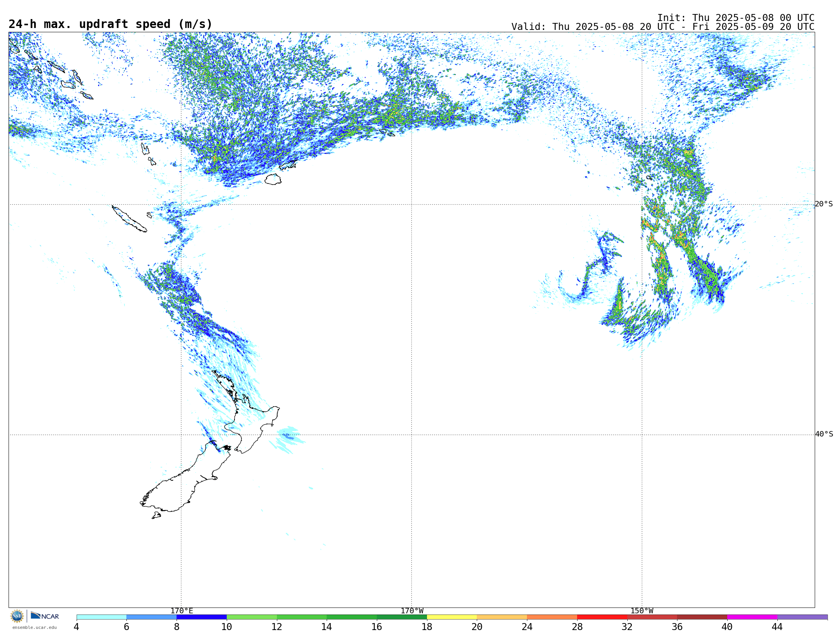
Task: Pick the magenta 40–44 m/s swatch
Action: click(752, 617)
